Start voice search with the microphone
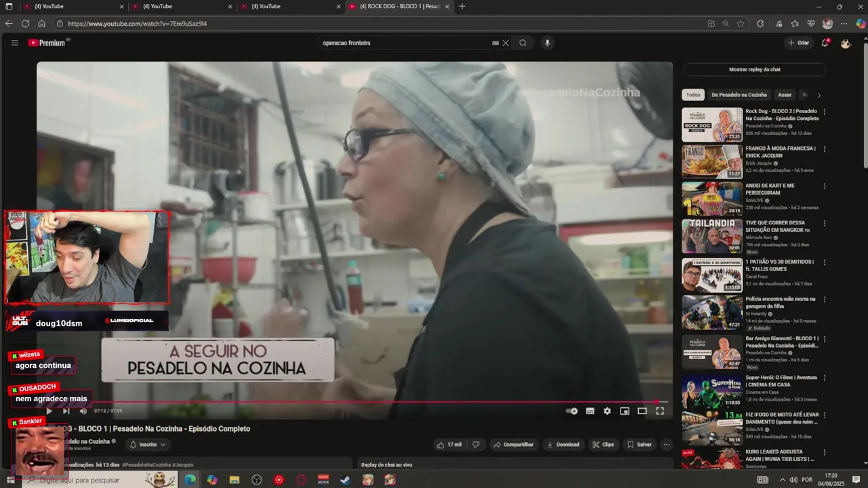This screenshot has height=488, width=868. pos(547,43)
